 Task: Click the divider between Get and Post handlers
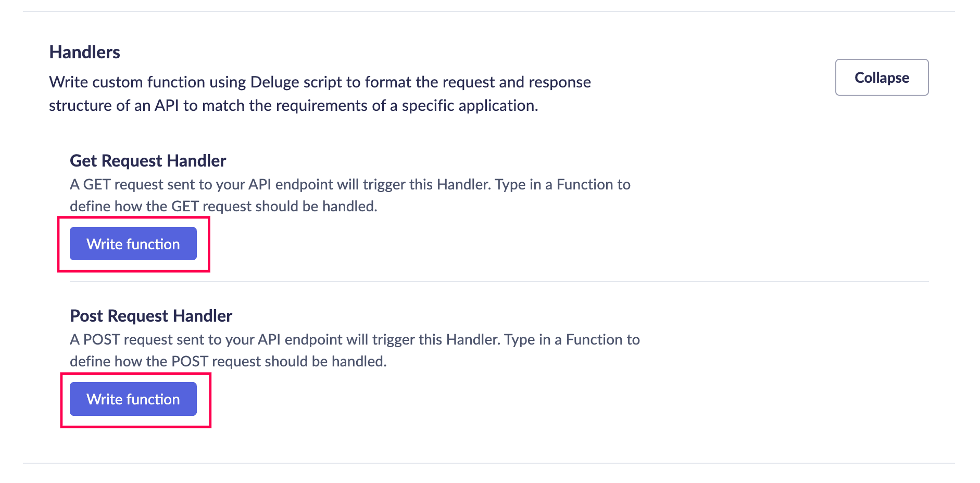[499, 282]
